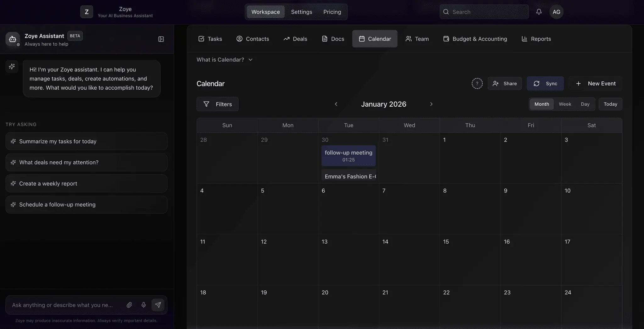Open the Reports tab
This screenshot has width=644, height=329.
click(x=536, y=39)
